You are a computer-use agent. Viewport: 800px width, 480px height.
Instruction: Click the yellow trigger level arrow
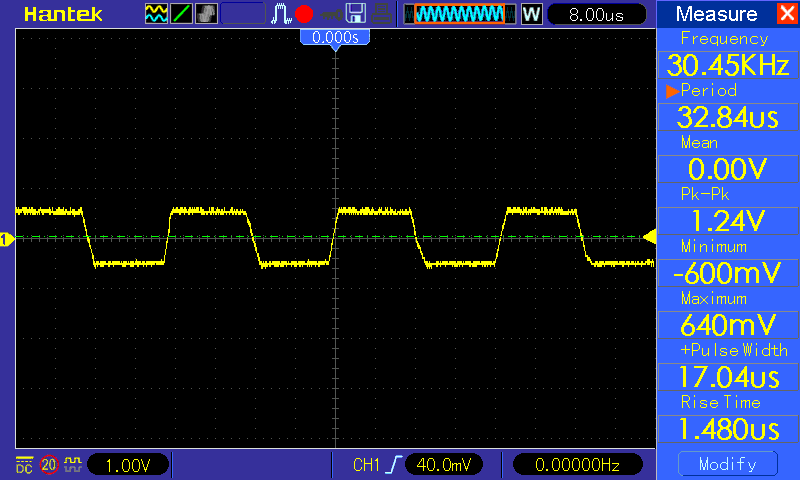tap(649, 237)
